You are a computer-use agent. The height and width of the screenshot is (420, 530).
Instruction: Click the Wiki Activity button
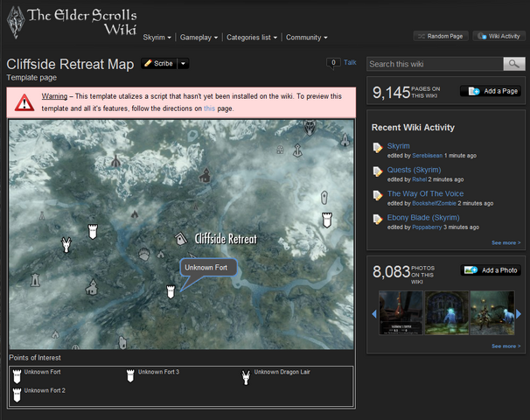click(x=499, y=36)
